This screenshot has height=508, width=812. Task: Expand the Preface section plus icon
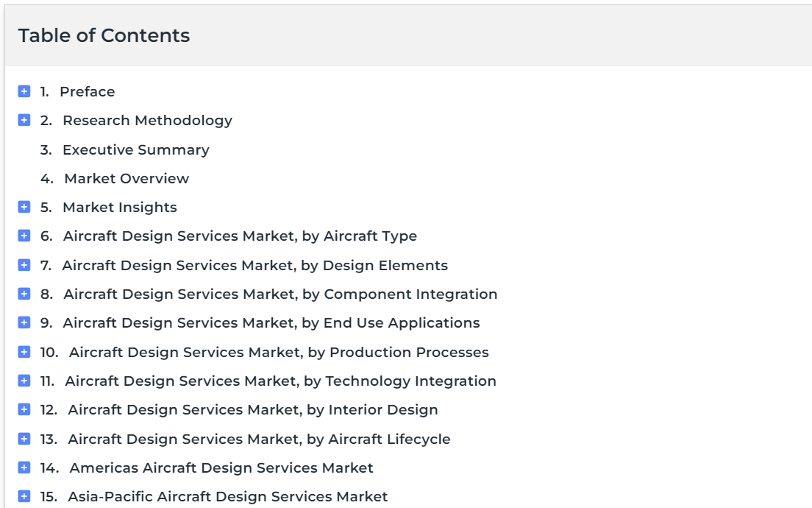point(24,91)
